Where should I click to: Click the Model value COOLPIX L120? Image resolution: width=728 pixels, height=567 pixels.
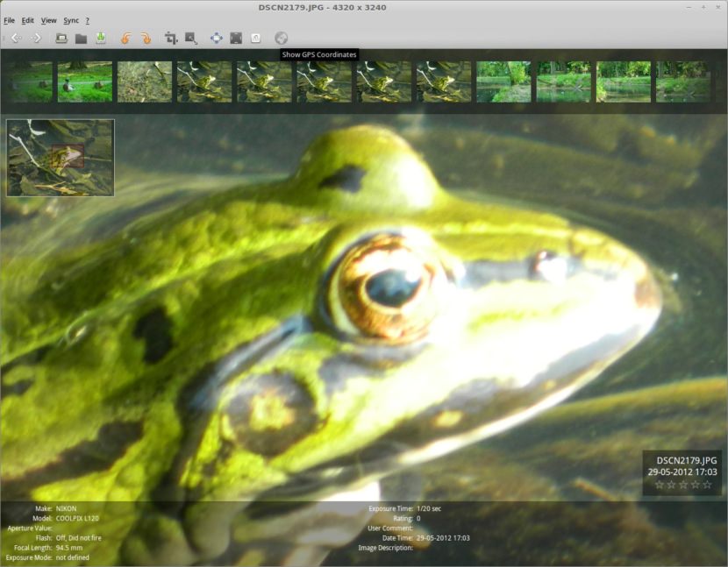pyautogui.click(x=77, y=518)
